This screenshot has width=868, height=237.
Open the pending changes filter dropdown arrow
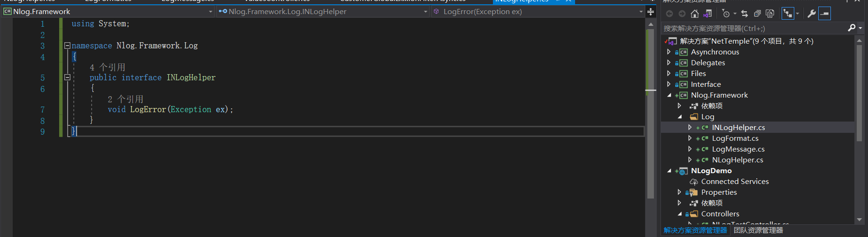click(735, 14)
